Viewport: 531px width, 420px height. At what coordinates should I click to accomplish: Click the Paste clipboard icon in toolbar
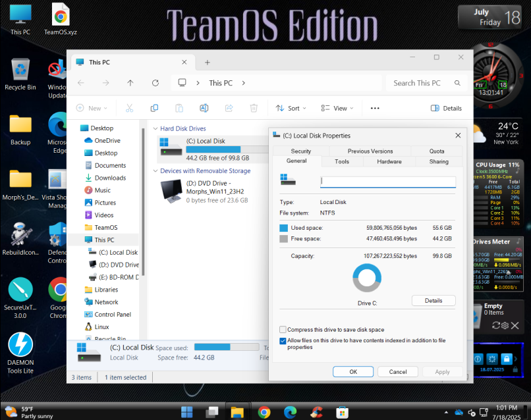[x=179, y=109]
